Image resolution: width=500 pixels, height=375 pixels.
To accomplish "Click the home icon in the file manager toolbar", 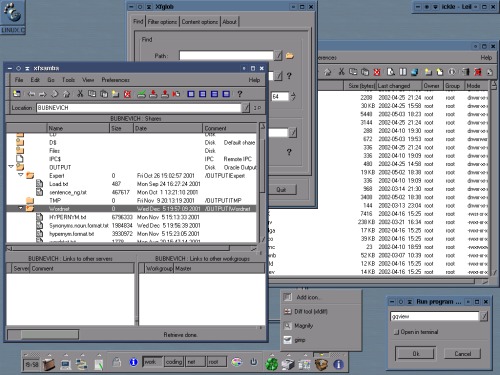I will point(328,72).
